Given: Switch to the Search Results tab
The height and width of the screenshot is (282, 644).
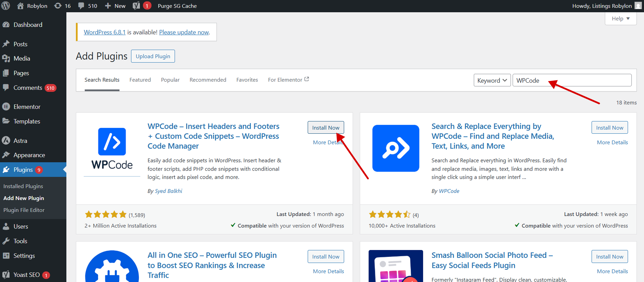Looking at the screenshot, I should 102,80.
